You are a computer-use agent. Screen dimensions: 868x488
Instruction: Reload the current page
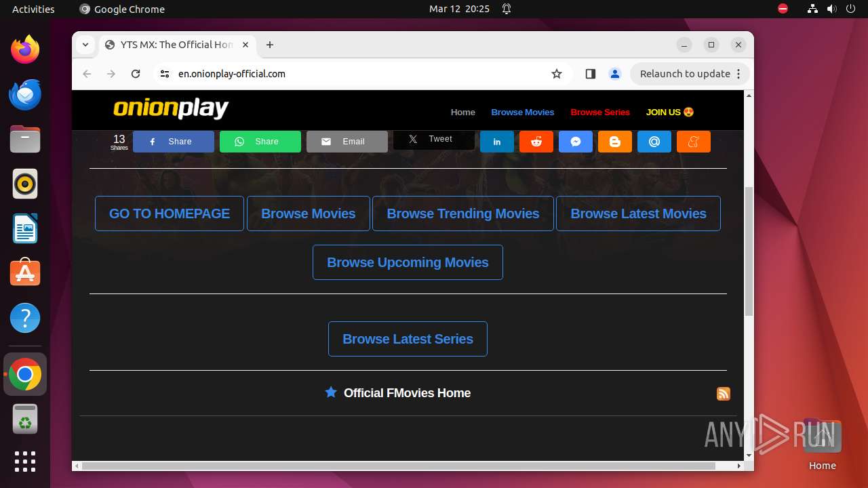tap(136, 74)
